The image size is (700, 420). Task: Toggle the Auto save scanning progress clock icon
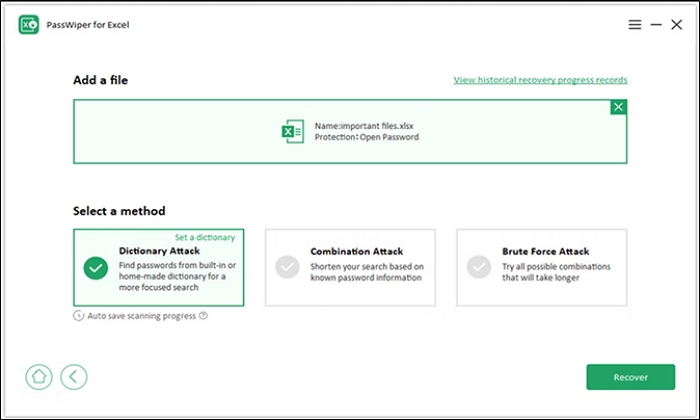79,315
